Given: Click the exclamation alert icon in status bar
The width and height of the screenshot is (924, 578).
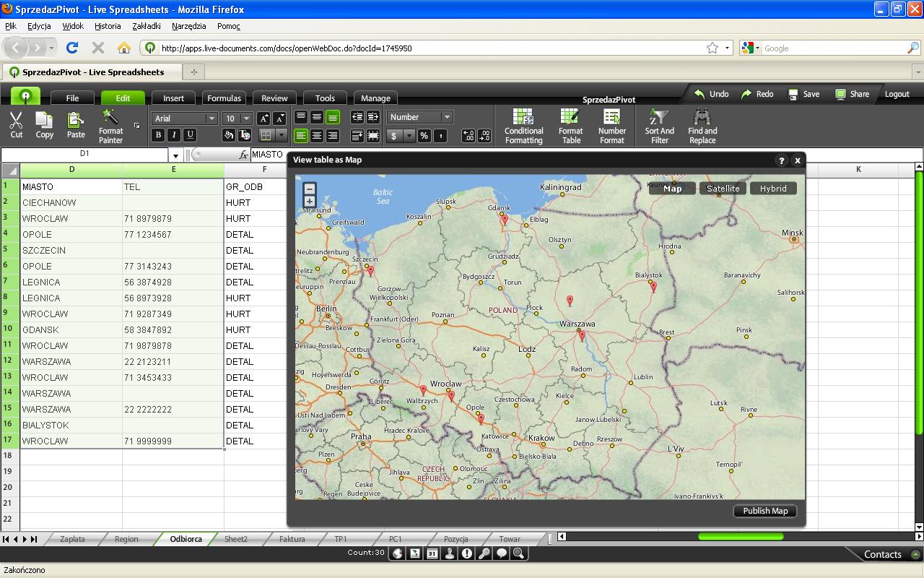Looking at the screenshot, I should click(x=466, y=553).
